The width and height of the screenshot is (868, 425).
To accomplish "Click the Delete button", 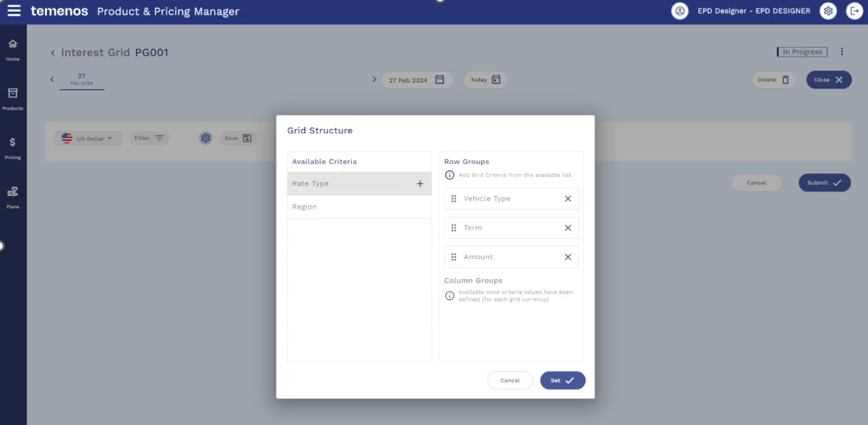I will pos(774,80).
